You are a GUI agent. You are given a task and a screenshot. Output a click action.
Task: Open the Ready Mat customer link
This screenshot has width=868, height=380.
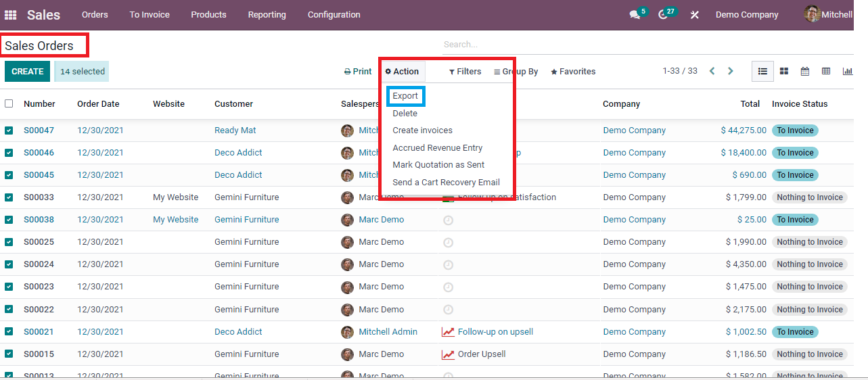coord(235,130)
